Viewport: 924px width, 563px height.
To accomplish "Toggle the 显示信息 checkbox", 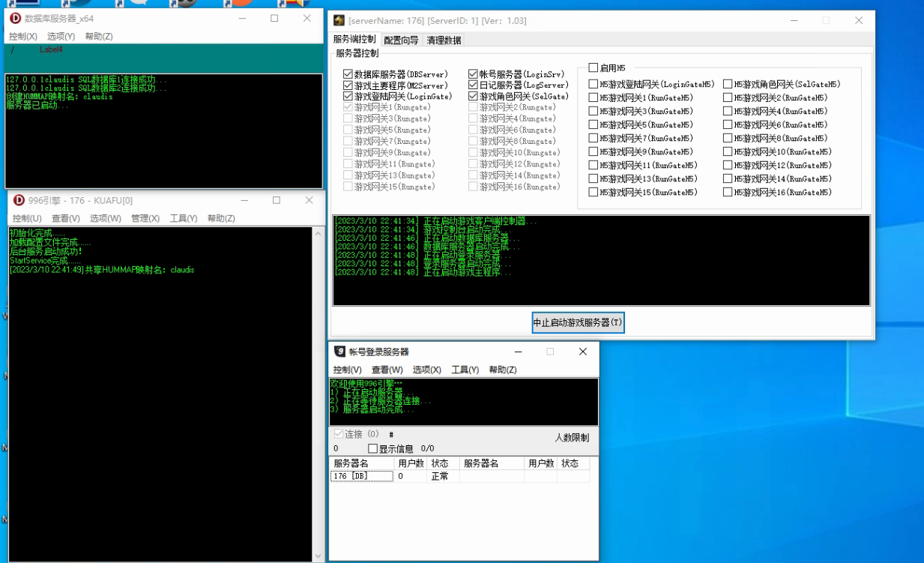I will tap(373, 449).
